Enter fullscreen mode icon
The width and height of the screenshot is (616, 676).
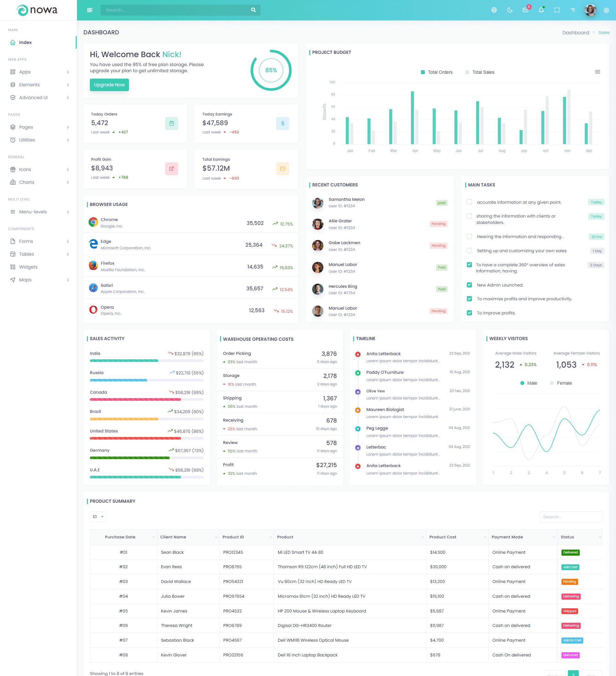pyautogui.click(x=557, y=10)
